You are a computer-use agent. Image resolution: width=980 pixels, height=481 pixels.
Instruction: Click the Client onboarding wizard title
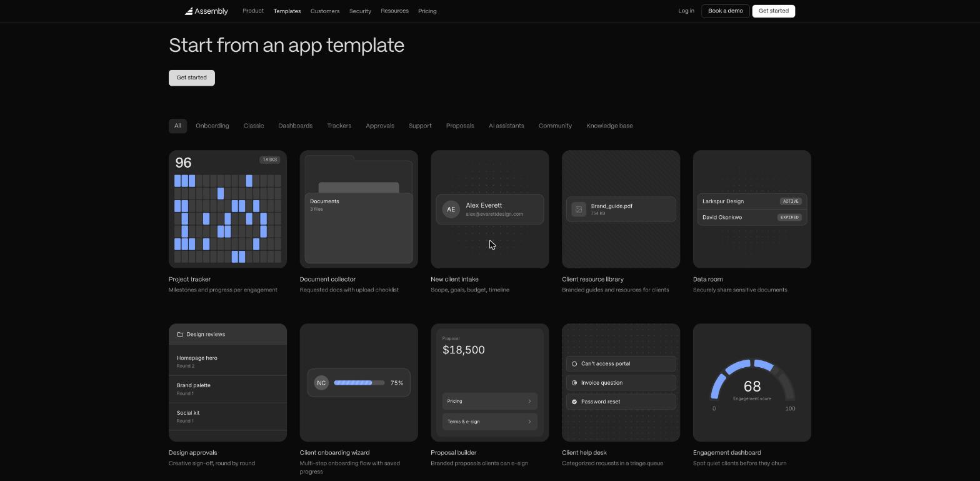(334, 453)
